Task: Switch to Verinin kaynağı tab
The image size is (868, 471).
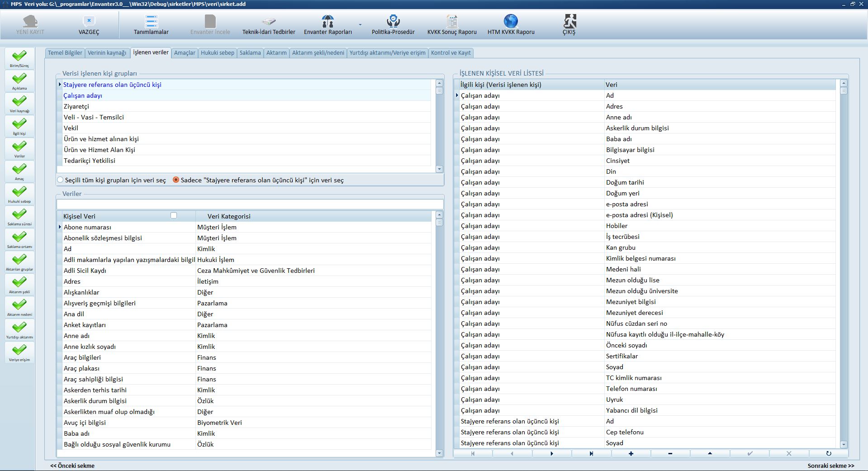Action: point(107,53)
